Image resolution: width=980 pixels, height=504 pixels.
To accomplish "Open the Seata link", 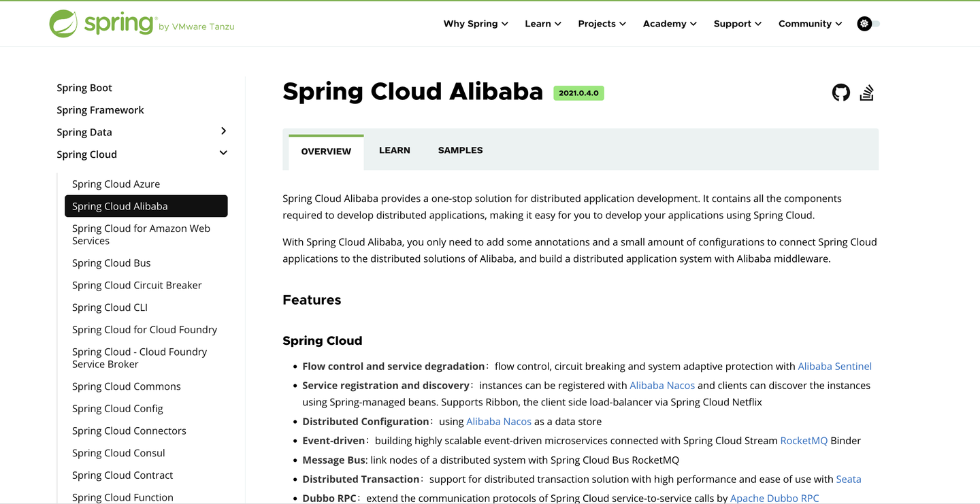I will pyautogui.click(x=849, y=479).
